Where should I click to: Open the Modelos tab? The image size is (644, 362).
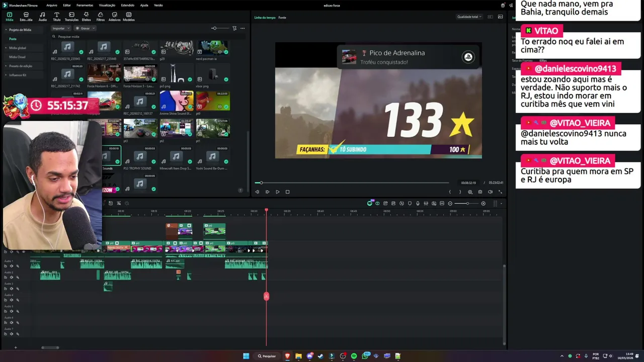[x=129, y=17]
